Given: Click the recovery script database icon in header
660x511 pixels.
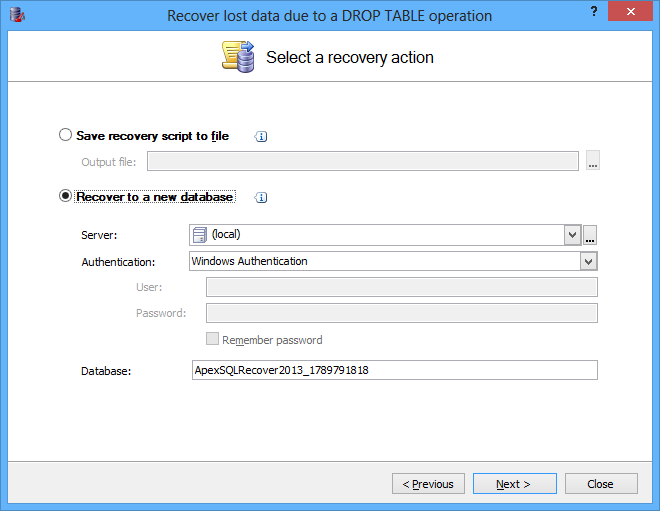Looking at the screenshot, I should pos(238,56).
